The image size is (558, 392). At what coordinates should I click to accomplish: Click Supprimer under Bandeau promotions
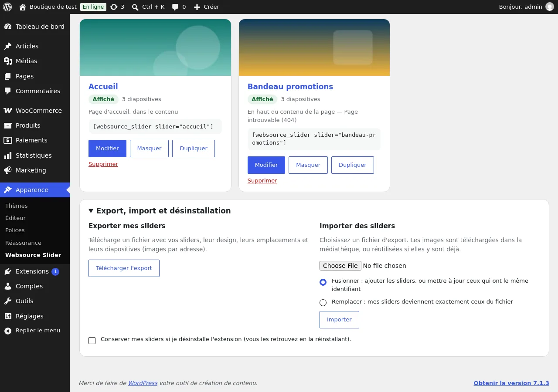point(262,181)
